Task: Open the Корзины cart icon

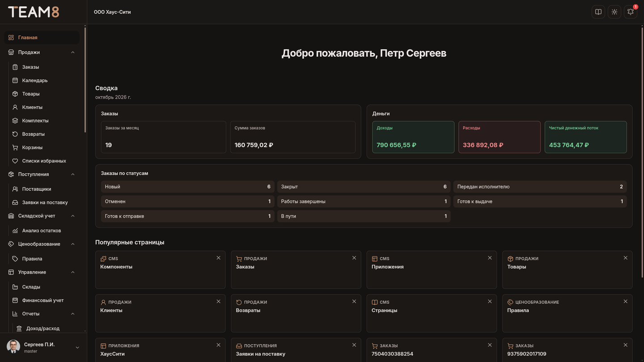Action: [x=15, y=147]
